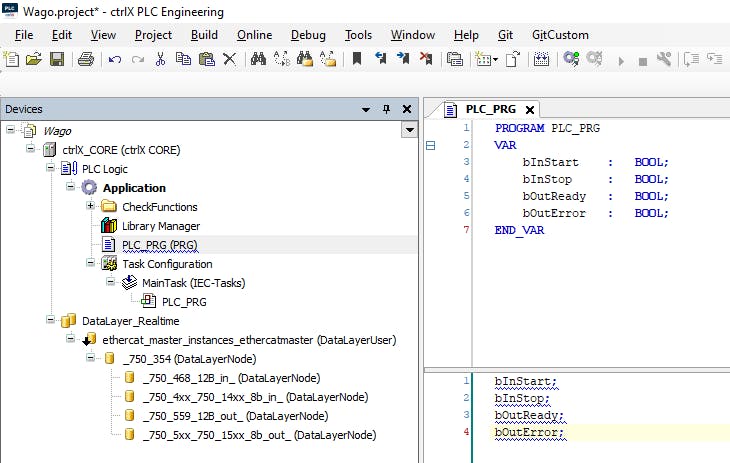Click the New File toolbar icon
Viewport: 730px width, 463px height.
point(11,59)
